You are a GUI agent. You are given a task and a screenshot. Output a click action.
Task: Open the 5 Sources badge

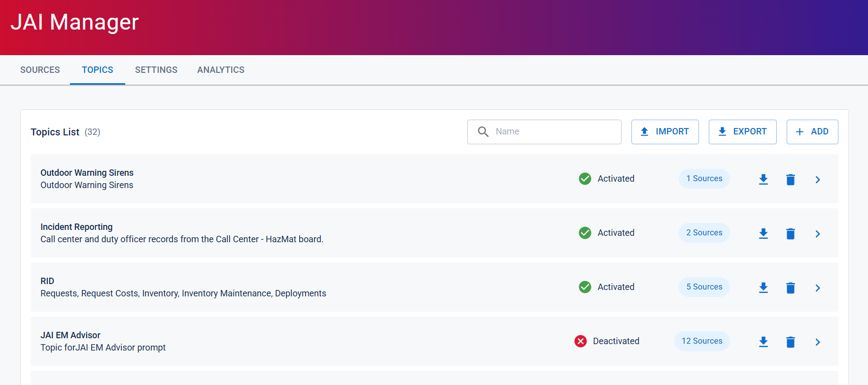click(704, 287)
